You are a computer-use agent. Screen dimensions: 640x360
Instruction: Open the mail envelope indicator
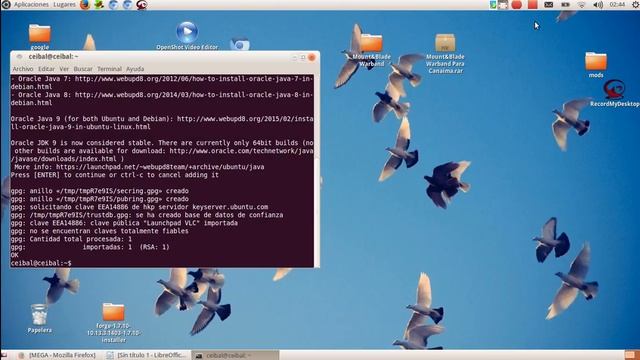[x=549, y=4]
